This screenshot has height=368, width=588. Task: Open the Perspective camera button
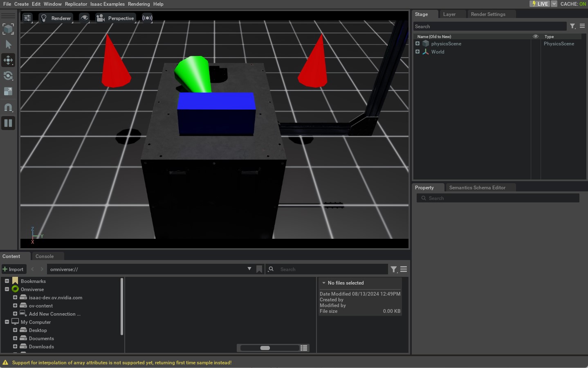pyautogui.click(x=115, y=18)
